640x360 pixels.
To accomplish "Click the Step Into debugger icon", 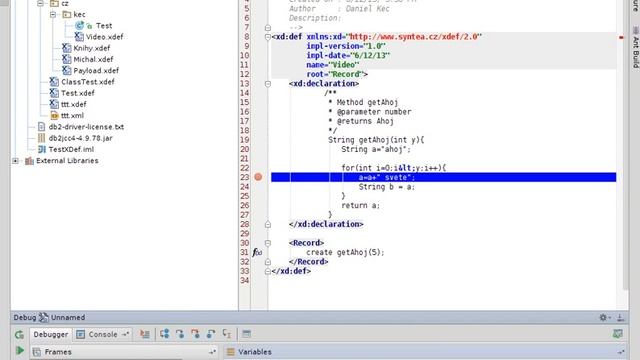I will (x=180, y=334).
